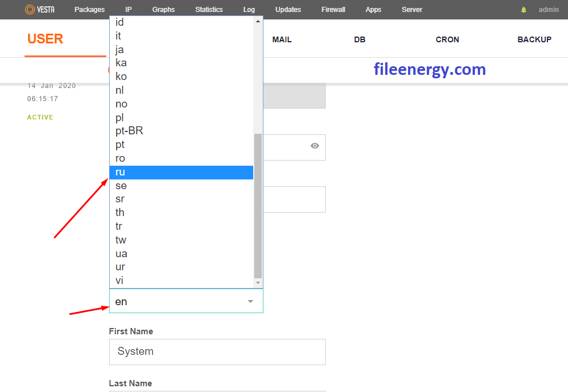
Task: Select language option ka
Action: click(x=181, y=63)
